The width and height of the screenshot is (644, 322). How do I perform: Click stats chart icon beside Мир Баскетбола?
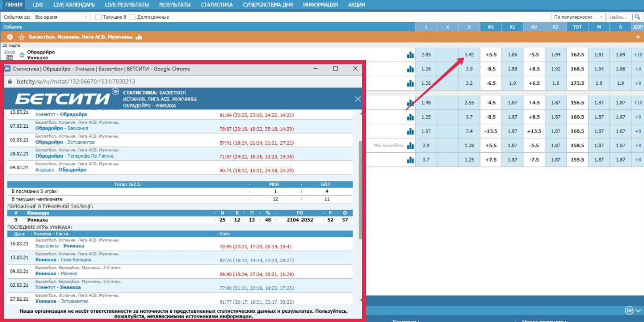pyautogui.click(x=410, y=146)
